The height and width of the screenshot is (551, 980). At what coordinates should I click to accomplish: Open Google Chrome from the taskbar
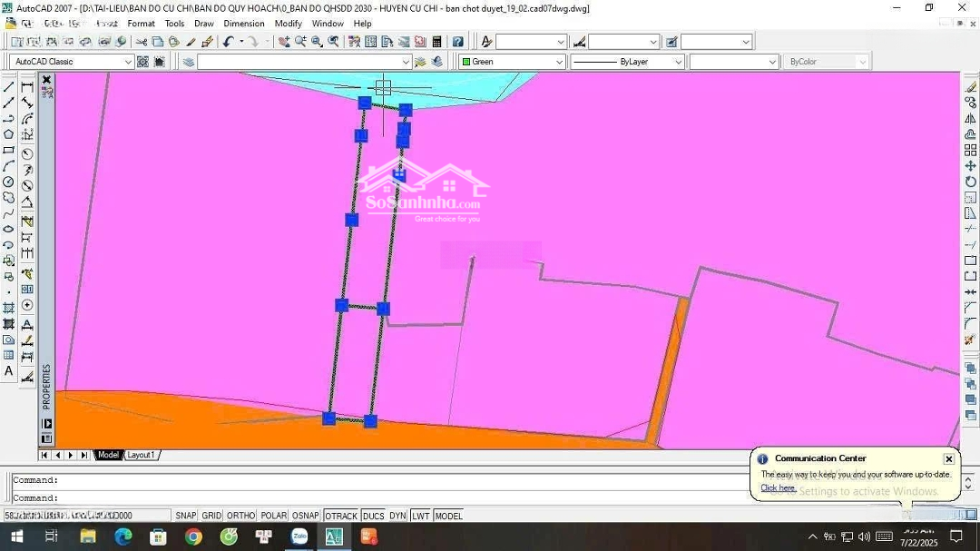(193, 536)
